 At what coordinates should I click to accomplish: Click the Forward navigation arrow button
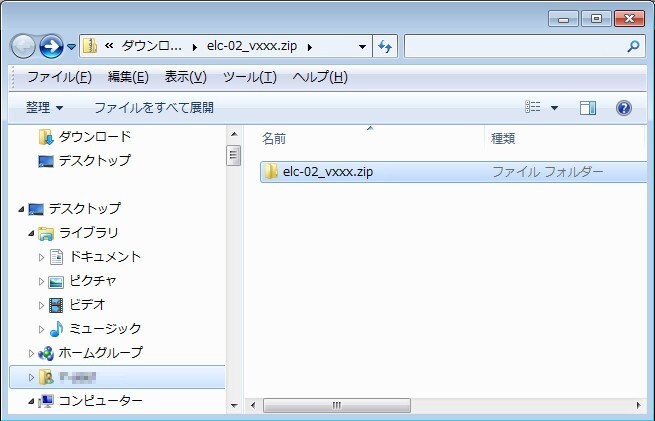[x=51, y=46]
